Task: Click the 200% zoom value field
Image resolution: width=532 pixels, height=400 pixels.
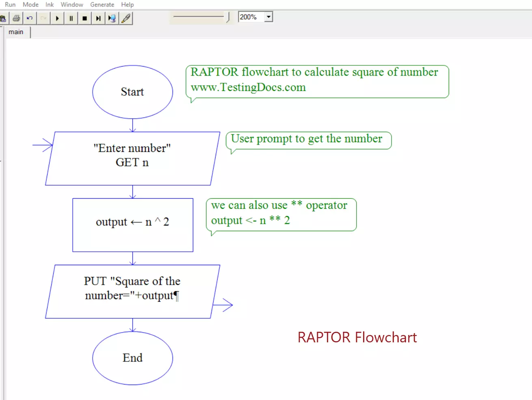Action: tap(251, 17)
